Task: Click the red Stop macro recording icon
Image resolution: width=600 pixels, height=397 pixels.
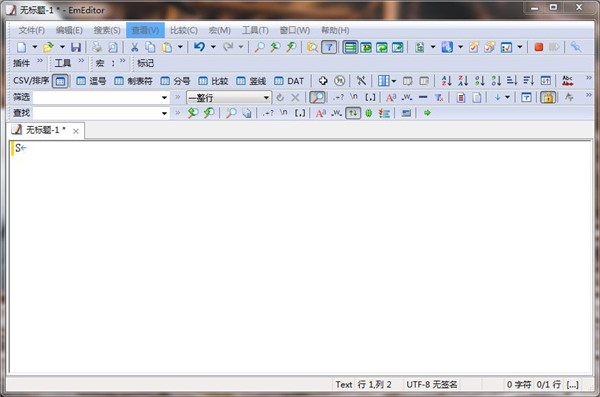Action: click(x=539, y=47)
